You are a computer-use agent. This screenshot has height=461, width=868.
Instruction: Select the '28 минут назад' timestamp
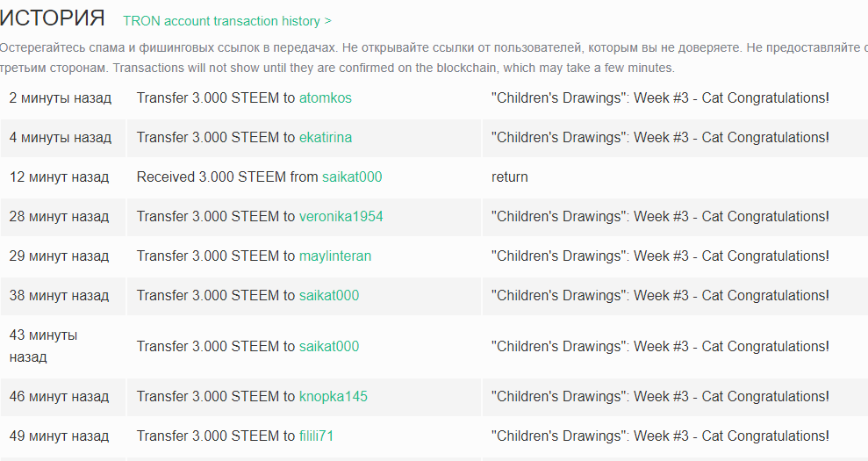pos(59,217)
